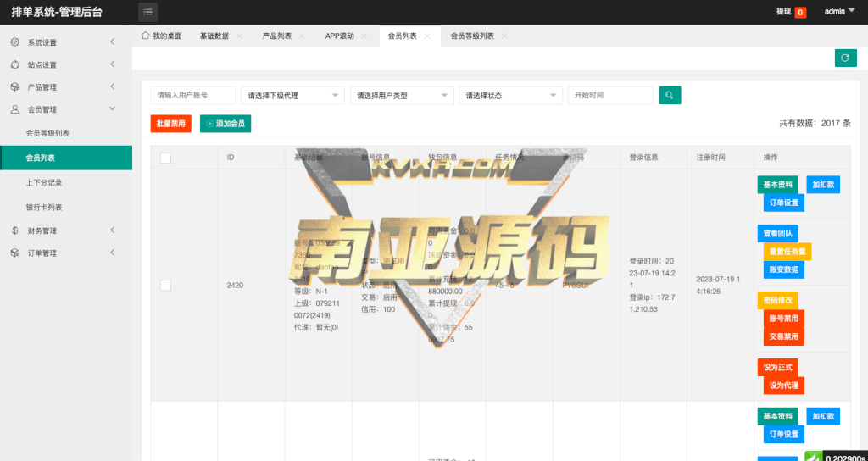Click the 密码修改 button

click(x=778, y=301)
